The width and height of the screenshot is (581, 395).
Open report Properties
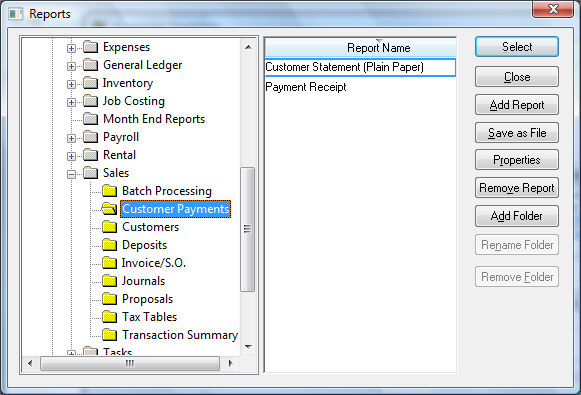[x=517, y=160]
